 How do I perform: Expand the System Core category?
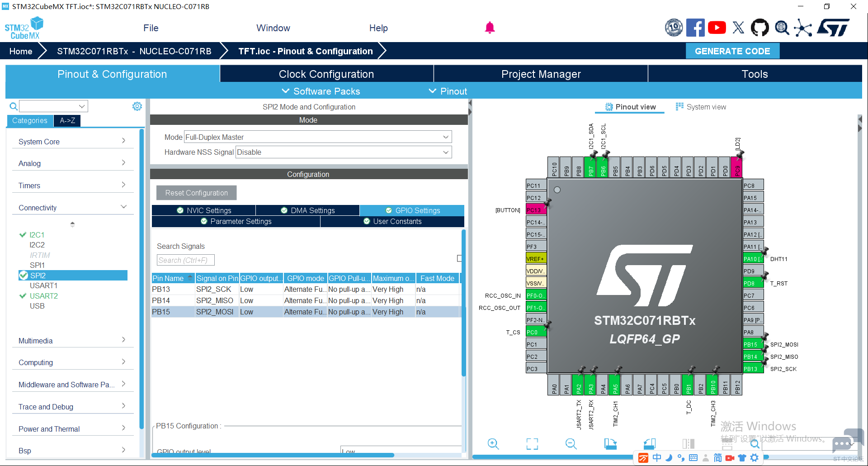pyautogui.click(x=72, y=142)
